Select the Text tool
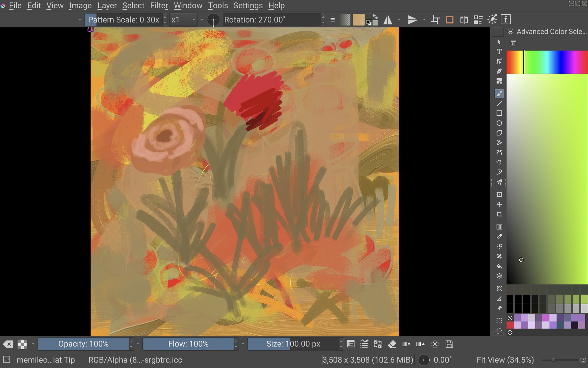Viewport: 588px width, 368px height. [x=499, y=52]
